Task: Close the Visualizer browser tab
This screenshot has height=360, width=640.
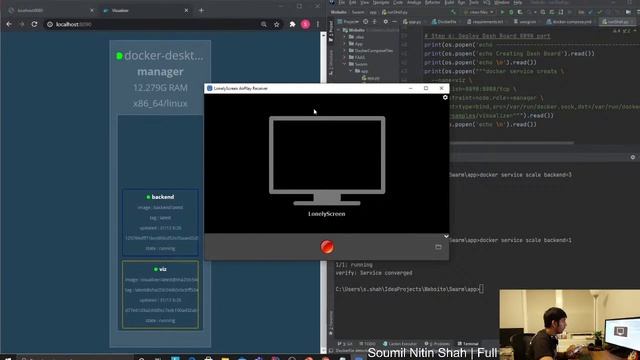Action: pos(187,10)
